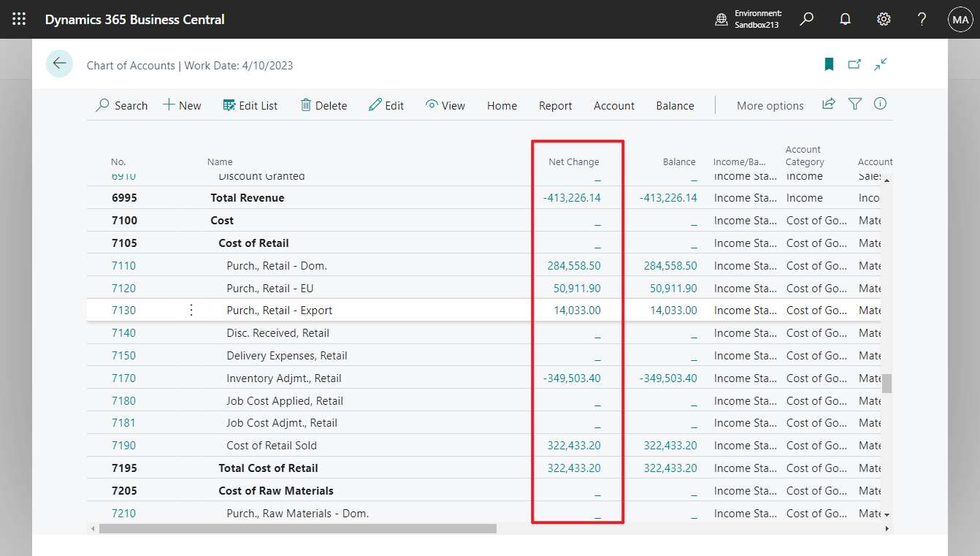Open the Microsoft 365 app launcher grid
Viewport: 980px width, 556px height.
pos(19,19)
